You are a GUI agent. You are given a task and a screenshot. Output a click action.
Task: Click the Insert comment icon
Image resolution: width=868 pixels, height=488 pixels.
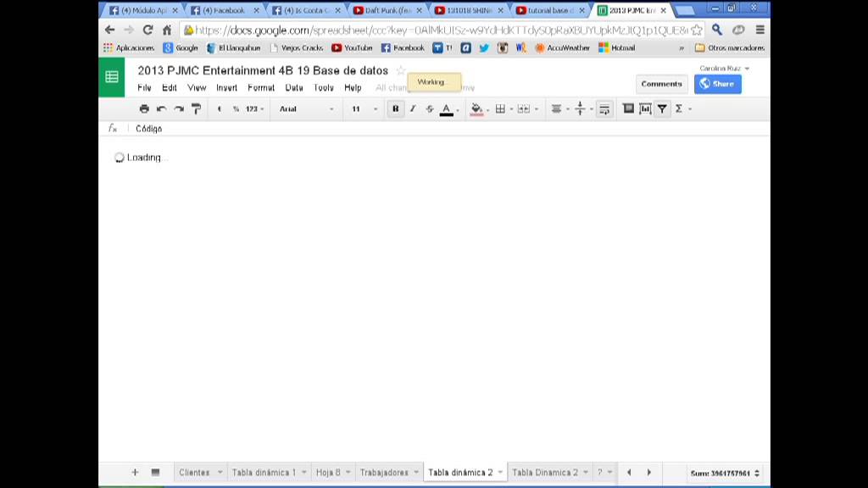coord(628,108)
